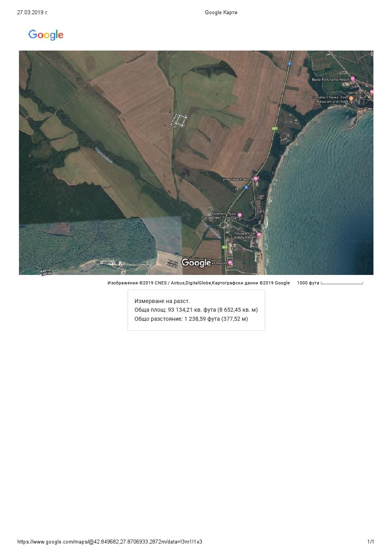Click the Google Карти page title

tap(221, 13)
